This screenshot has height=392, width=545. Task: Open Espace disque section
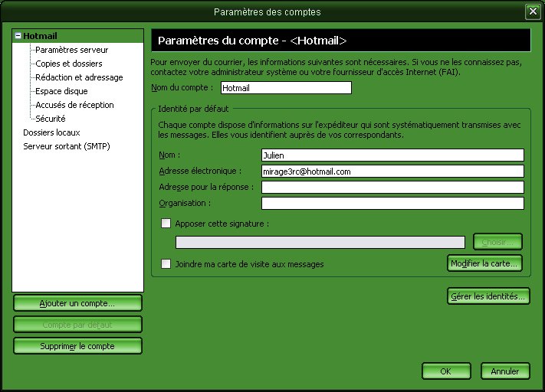click(61, 91)
